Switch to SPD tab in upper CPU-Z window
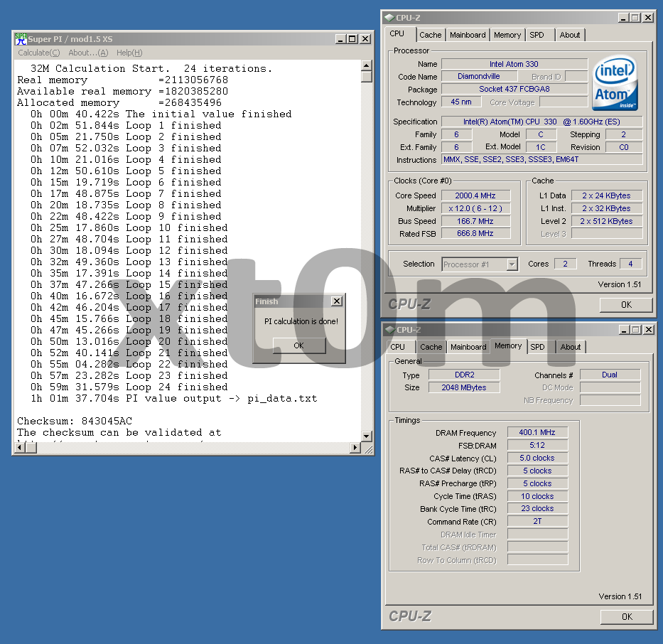The height and width of the screenshot is (644, 663). [537, 35]
